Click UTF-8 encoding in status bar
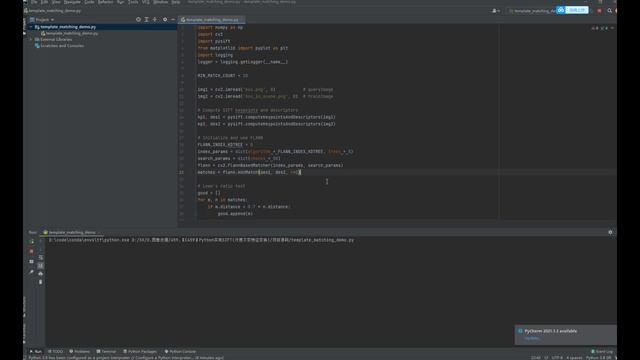640x360 pixels. pyautogui.click(x=557, y=358)
